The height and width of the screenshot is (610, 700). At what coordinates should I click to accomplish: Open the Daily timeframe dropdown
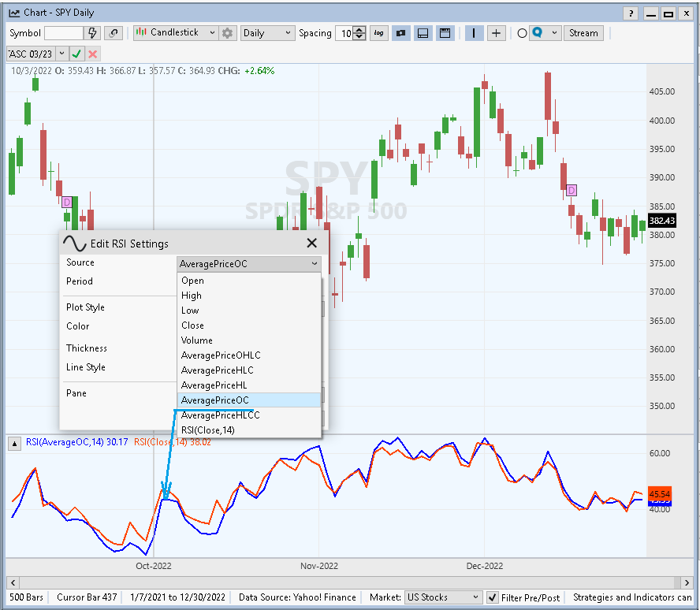click(x=266, y=33)
